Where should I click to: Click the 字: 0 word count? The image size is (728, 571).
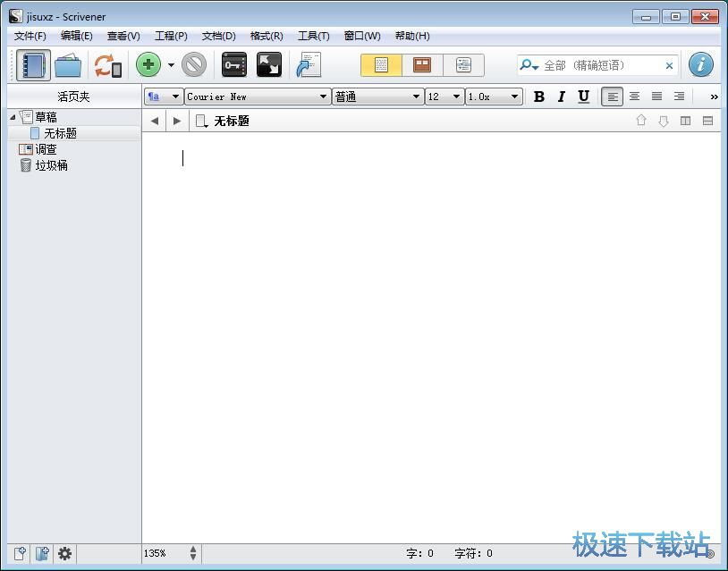419,553
